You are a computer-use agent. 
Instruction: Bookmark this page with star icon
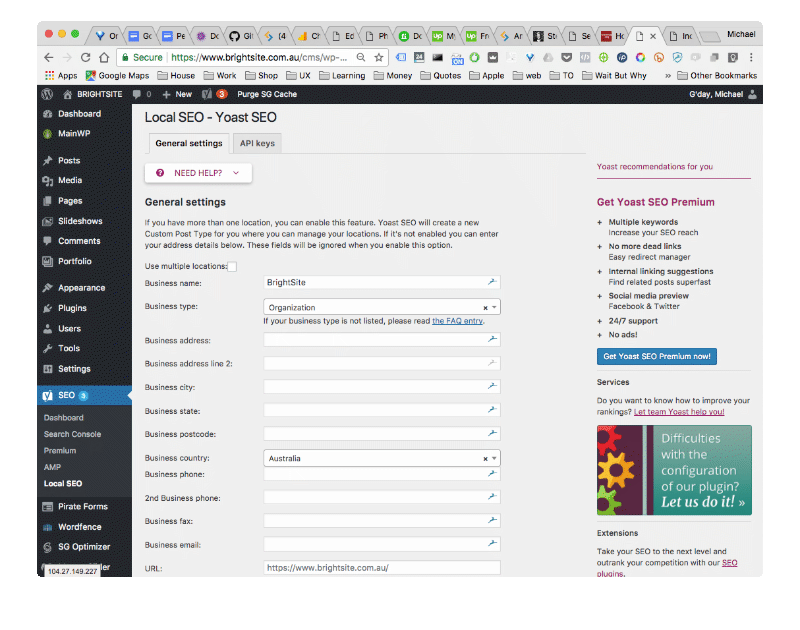point(379,58)
